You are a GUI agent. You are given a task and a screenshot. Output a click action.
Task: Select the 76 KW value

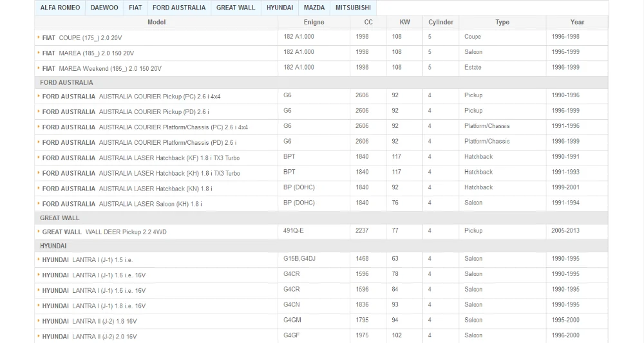pyautogui.click(x=395, y=203)
